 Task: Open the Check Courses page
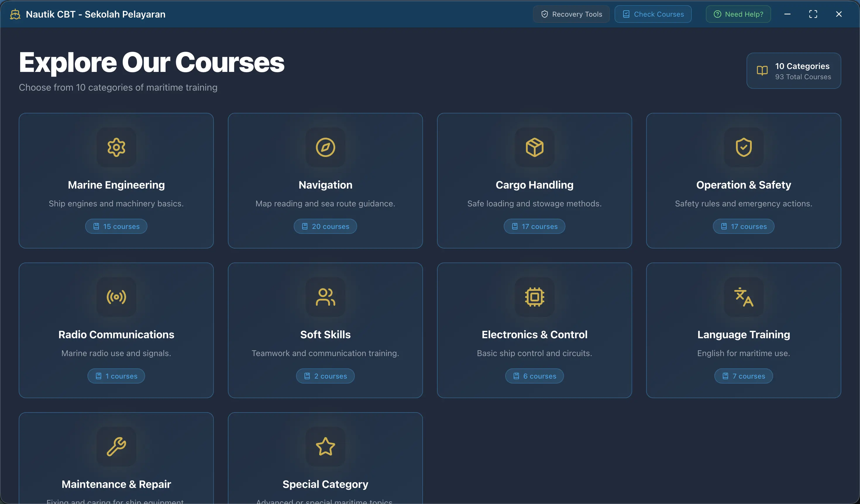(x=653, y=14)
